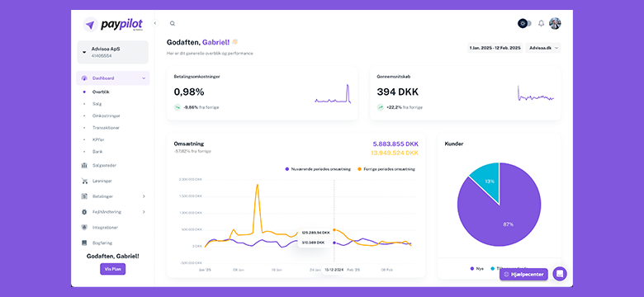This screenshot has width=644, height=297.
Task: Click the Vis Plan button
Action: click(112, 269)
